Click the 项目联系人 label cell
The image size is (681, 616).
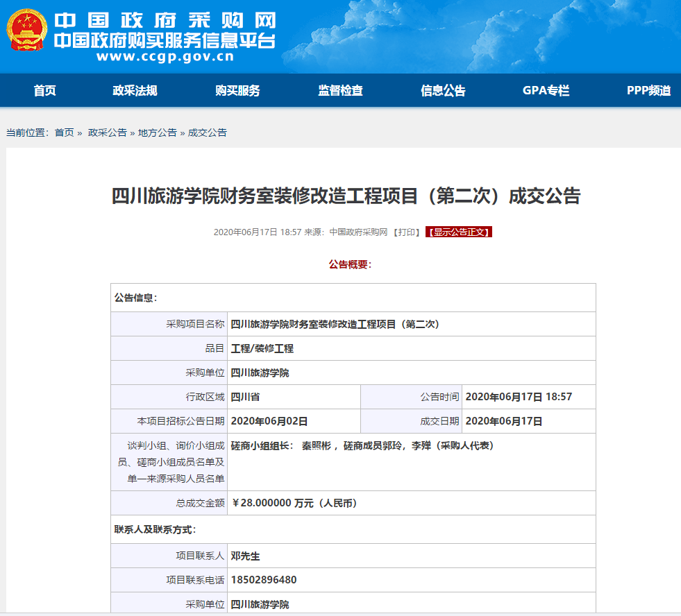[x=169, y=556]
